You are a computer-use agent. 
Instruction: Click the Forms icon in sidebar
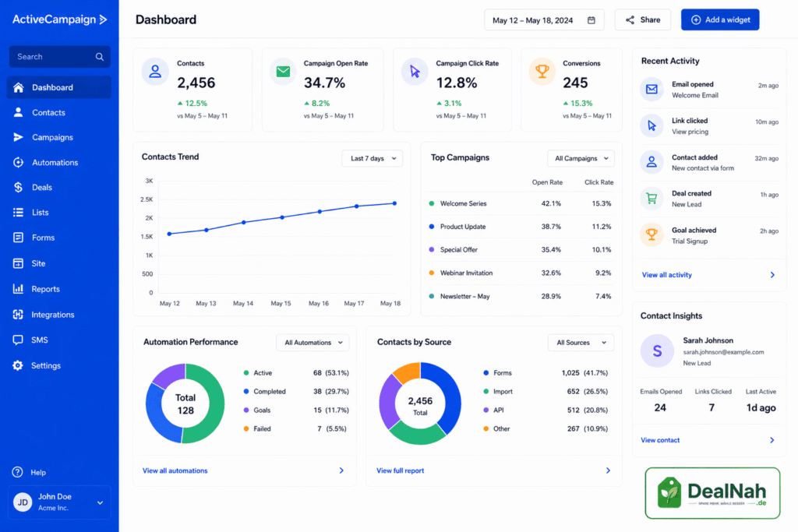pyautogui.click(x=19, y=238)
